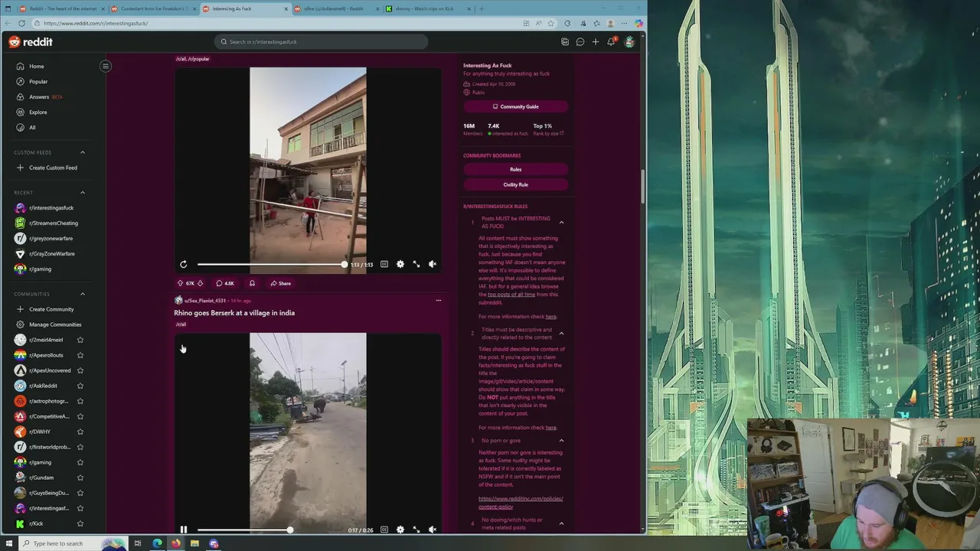Toggle captions on the rhino video
Screen dimensions: 980x551
[x=384, y=530]
